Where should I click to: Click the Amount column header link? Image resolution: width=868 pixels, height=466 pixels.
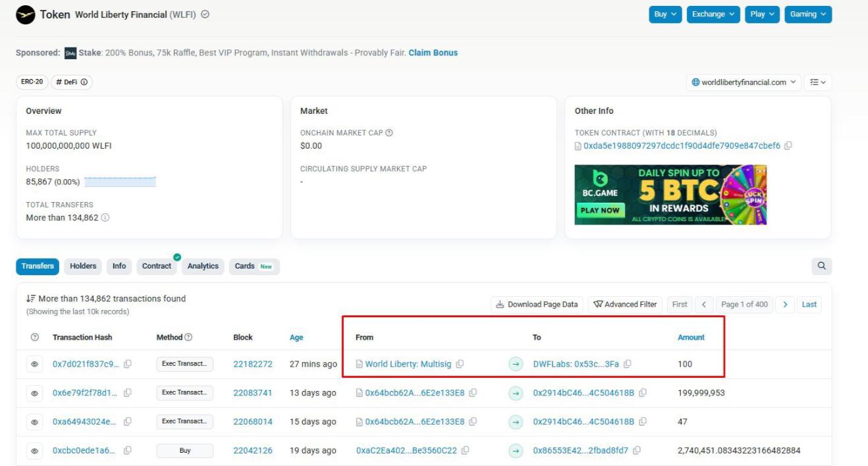691,338
